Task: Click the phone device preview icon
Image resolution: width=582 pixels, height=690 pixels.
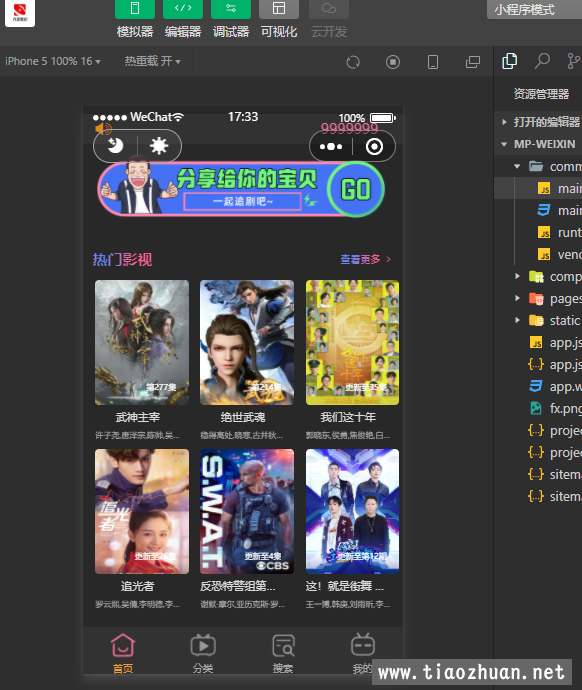Action: [x=433, y=62]
